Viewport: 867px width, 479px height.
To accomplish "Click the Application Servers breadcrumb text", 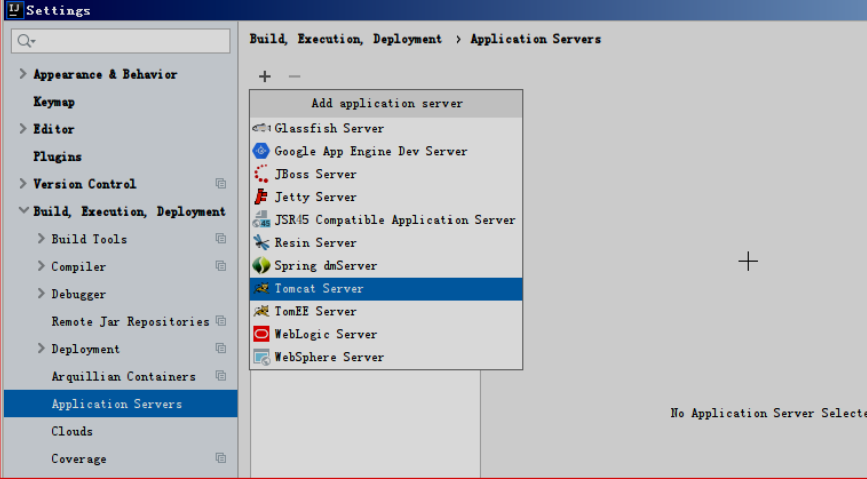I will pyautogui.click(x=536, y=39).
